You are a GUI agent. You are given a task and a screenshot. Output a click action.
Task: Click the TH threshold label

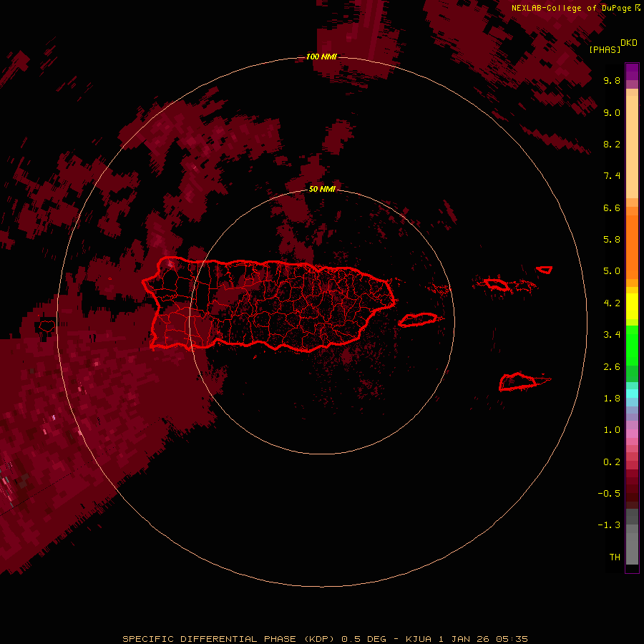pos(615,557)
